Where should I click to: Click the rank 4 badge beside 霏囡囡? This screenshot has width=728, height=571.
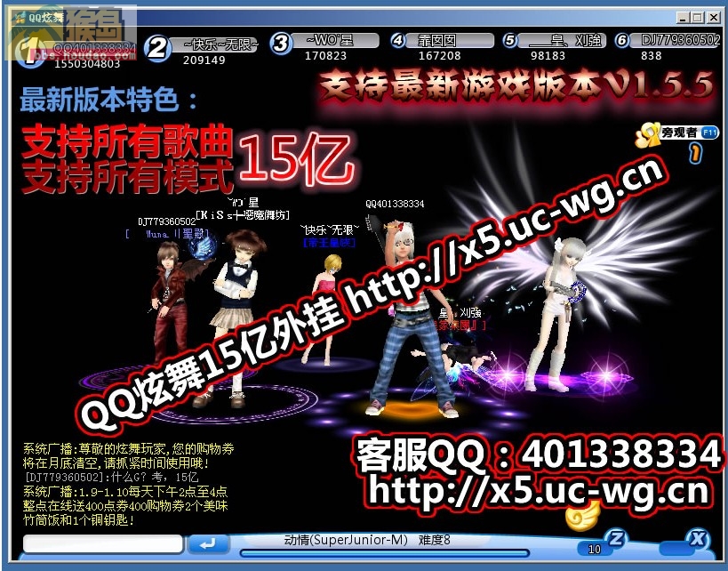[398, 40]
